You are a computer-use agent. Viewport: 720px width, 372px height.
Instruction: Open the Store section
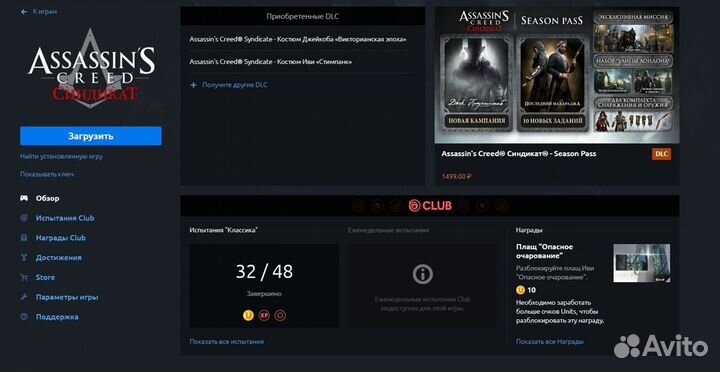(45, 277)
